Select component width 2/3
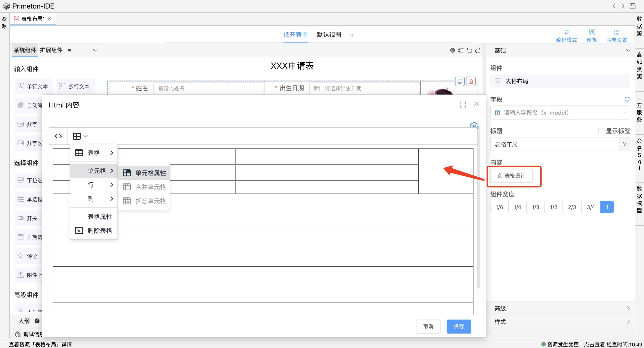 pyautogui.click(x=572, y=207)
